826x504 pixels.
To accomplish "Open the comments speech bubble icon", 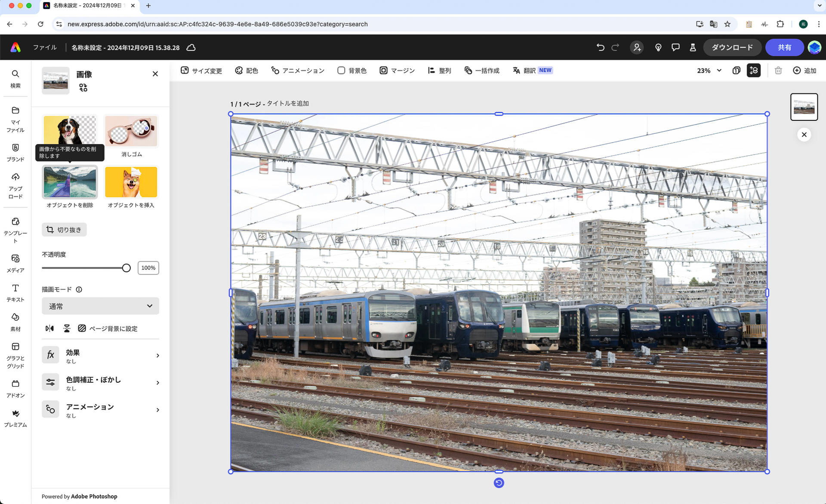I will 675,47.
